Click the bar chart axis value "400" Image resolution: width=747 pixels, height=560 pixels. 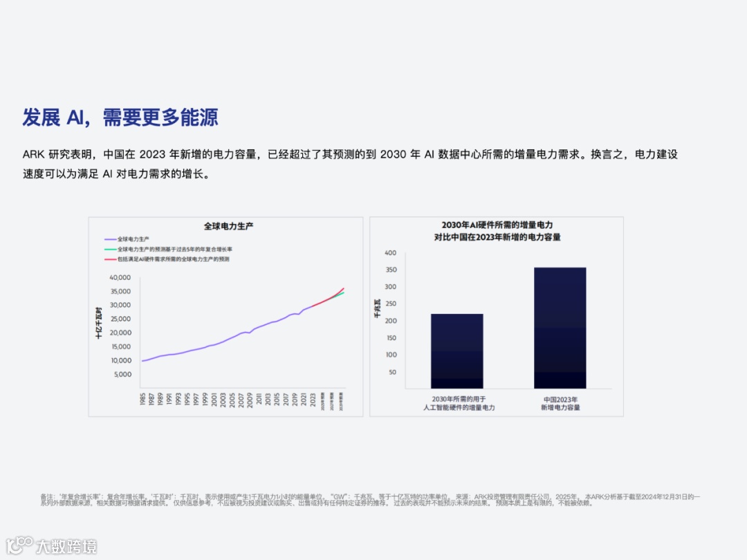(390, 253)
